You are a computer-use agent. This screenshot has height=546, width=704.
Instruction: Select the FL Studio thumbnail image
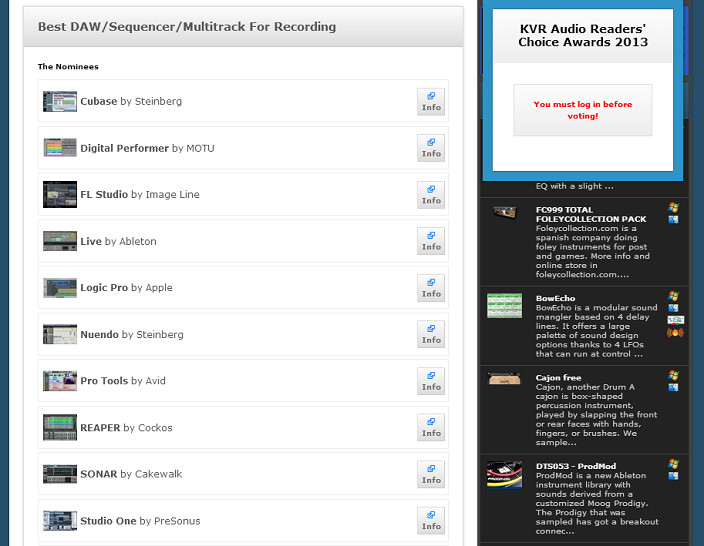[x=60, y=194]
